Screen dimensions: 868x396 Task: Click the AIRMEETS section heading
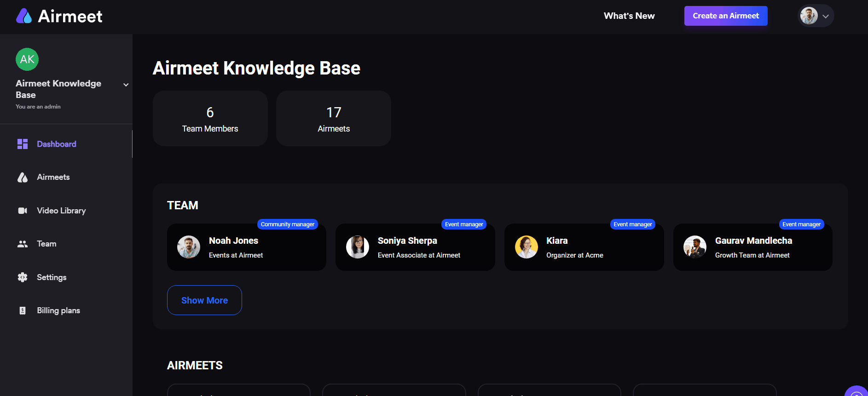(195, 365)
